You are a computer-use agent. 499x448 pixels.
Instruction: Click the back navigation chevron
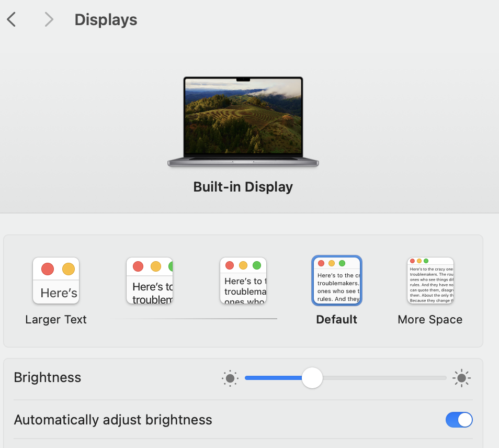[x=12, y=19]
